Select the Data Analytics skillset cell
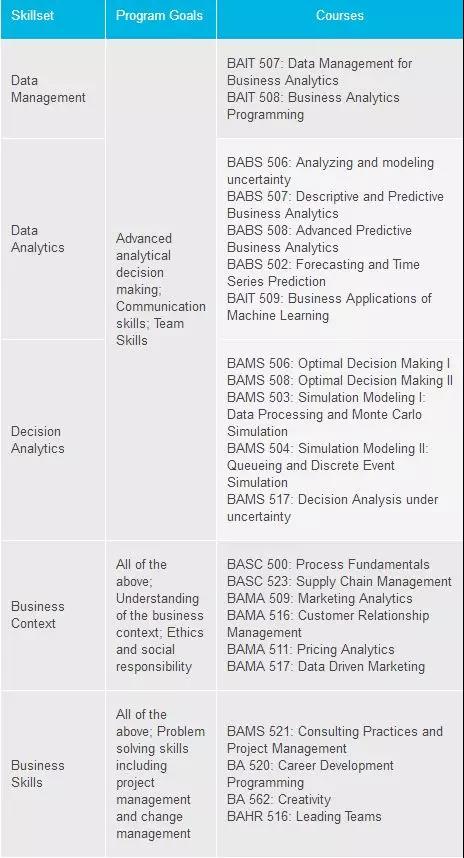464x858 pixels. (53, 239)
